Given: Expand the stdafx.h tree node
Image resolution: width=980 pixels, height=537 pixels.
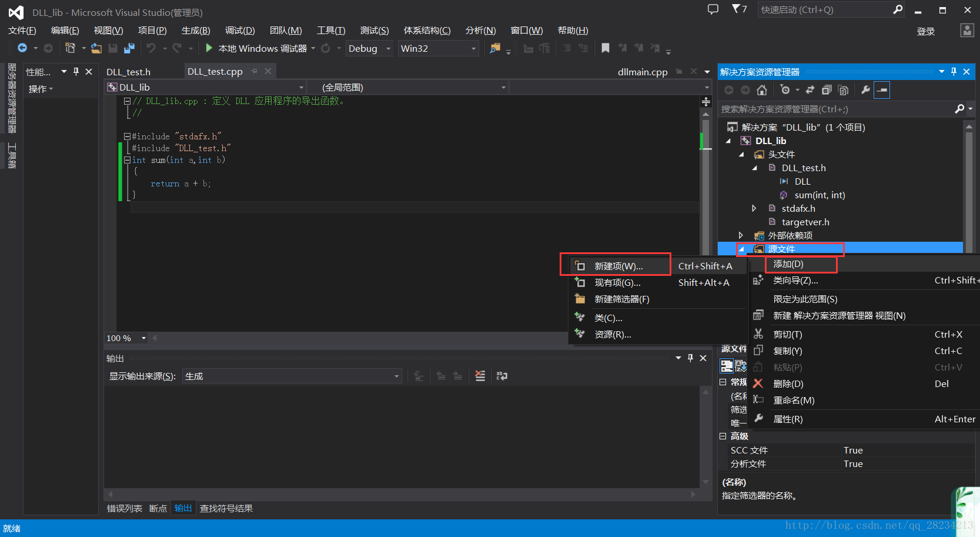Looking at the screenshot, I should point(754,209).
